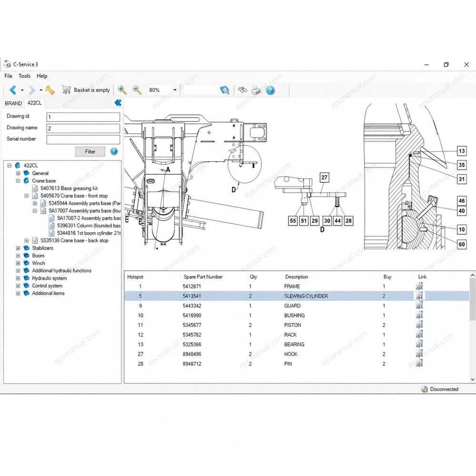Viewport: 476px width, 476px height.
Task: Select 5396301 Column drawing item
Action: click(x=89, y=226)
